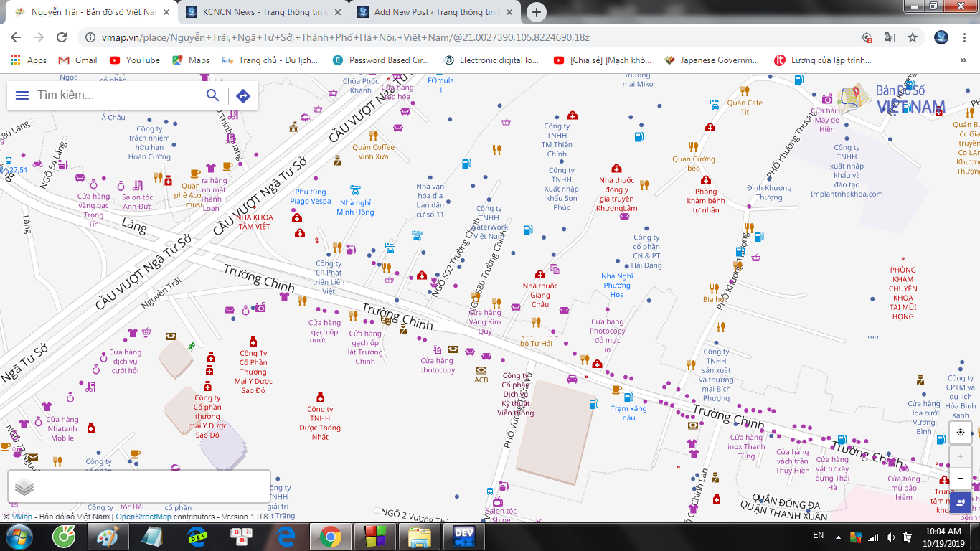Switch to the Add New Post tab
The width and height of the screenshot is (980, 551).
click(434, 12)
